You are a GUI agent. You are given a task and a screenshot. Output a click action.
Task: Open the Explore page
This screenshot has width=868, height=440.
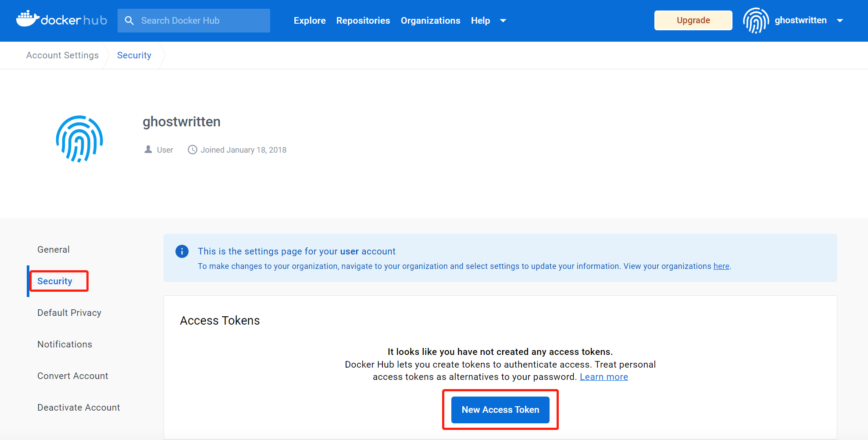click(310, 21)
